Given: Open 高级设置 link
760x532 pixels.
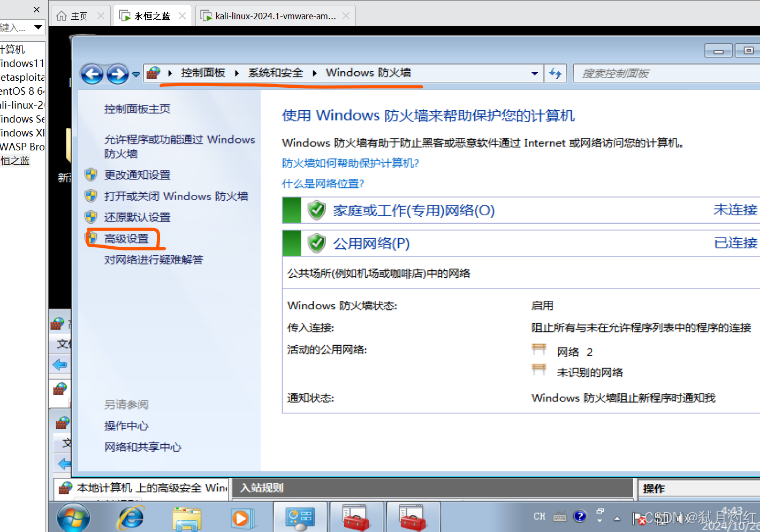Looking at the screenshot, I should pyautogui.click(x=126, y=239).
